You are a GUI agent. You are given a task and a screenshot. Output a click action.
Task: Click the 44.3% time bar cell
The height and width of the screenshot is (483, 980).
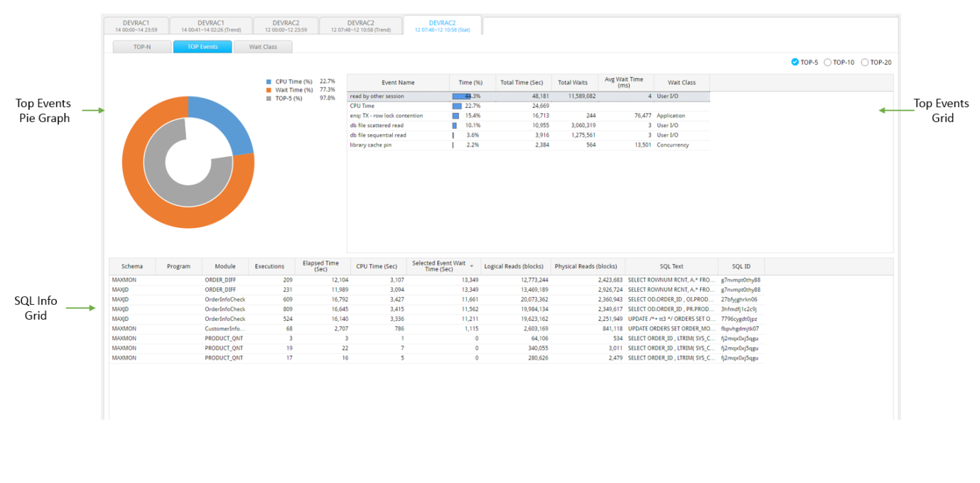tap(472, 96)
